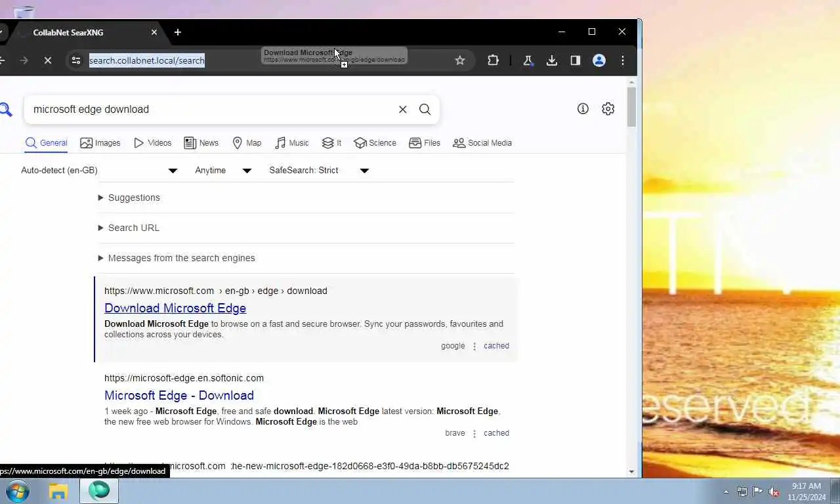Image resolution: width=840 pixels, height=504 pixels.
Task: Stop loading the page
Action: (x=48, y=60)
